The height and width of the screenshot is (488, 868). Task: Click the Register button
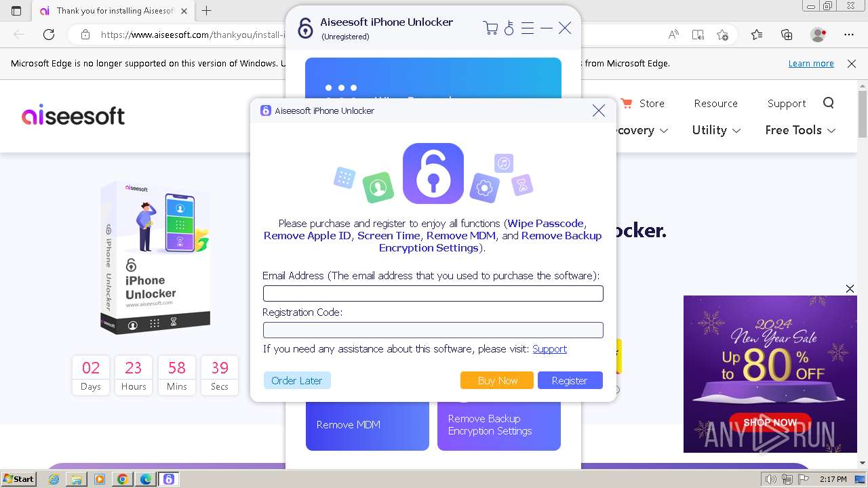(570, 380)
